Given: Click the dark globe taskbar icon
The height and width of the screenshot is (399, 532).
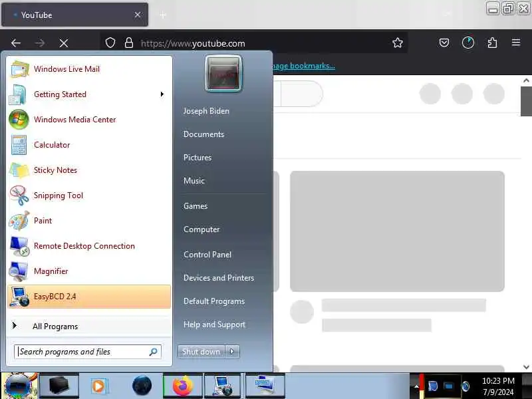Looking at the screenshot, I should click(x=142, y=386).
